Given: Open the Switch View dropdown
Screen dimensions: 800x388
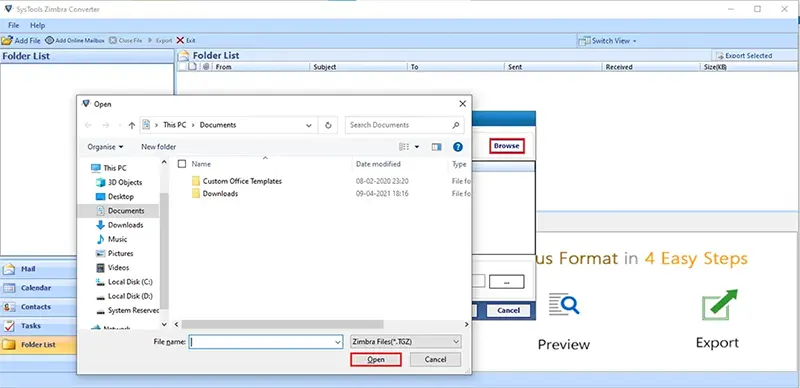Looking at the screenshot, I should pos(607,40).
